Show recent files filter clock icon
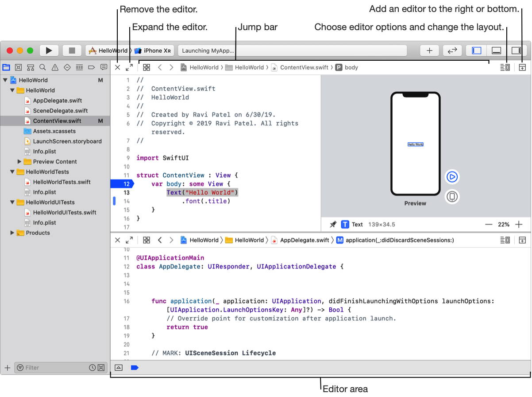Screen dimensions: 532x397 (93, 368)
